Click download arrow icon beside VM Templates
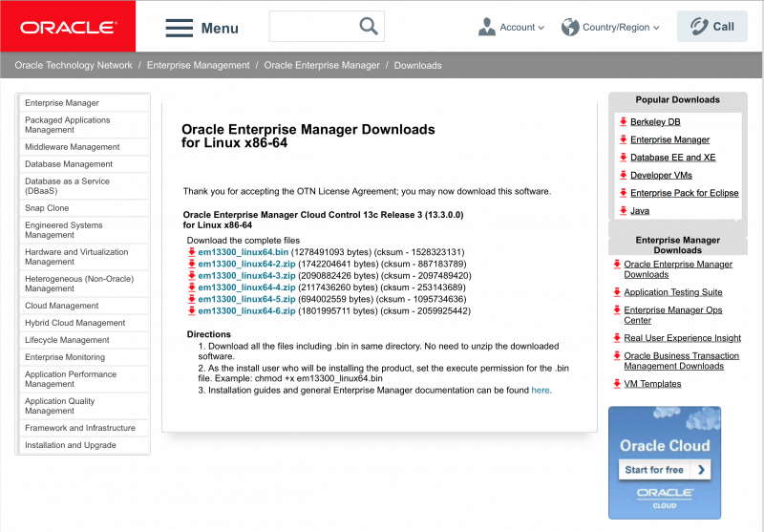764x532 pixels. 617,384
